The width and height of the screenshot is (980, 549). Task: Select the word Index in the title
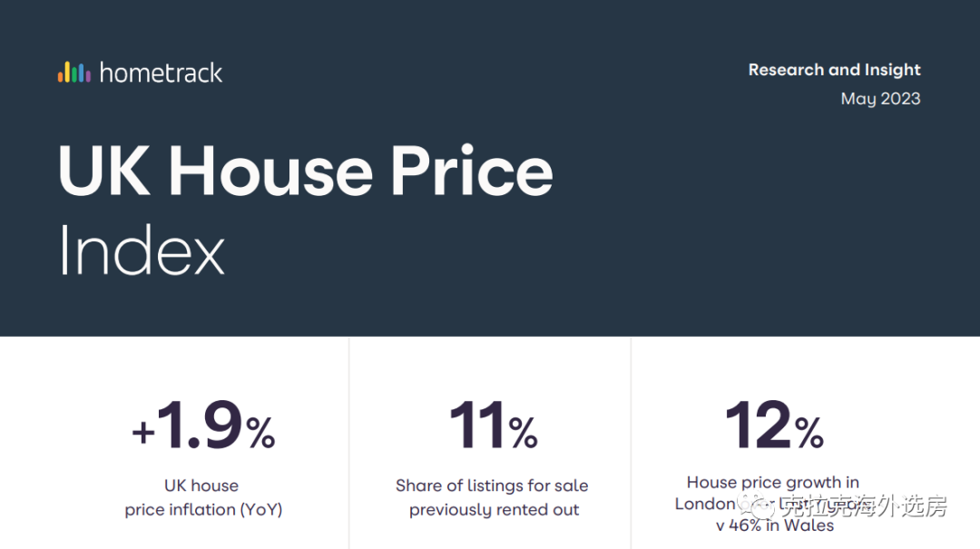pos(142,250)
